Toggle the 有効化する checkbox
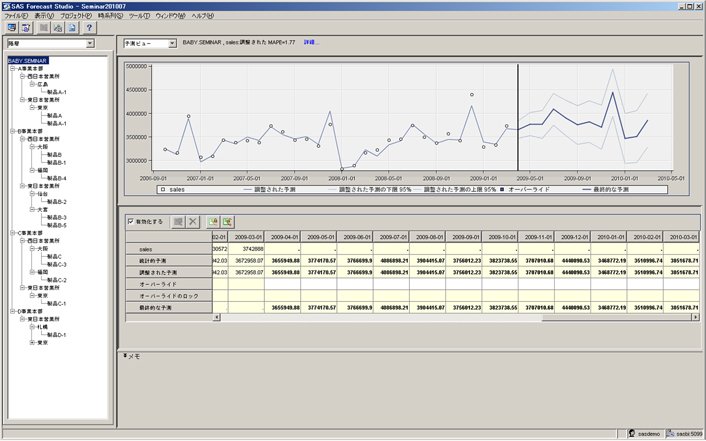The height and width of the screenshot is (441, 706). tap(131, 222)
